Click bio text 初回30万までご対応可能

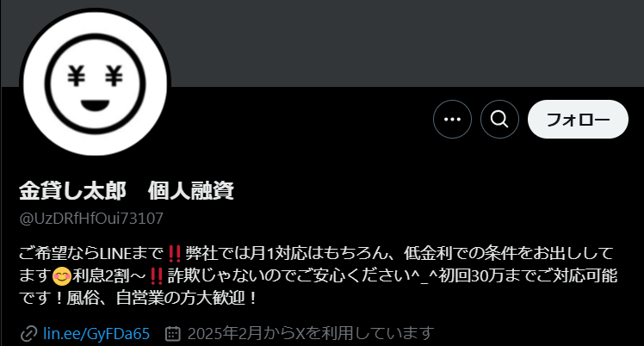(x=528, y=275)
